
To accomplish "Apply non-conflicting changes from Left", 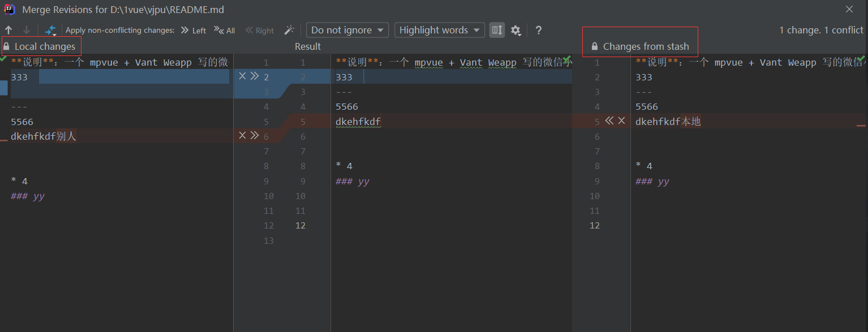I will (x=194, y=31).
